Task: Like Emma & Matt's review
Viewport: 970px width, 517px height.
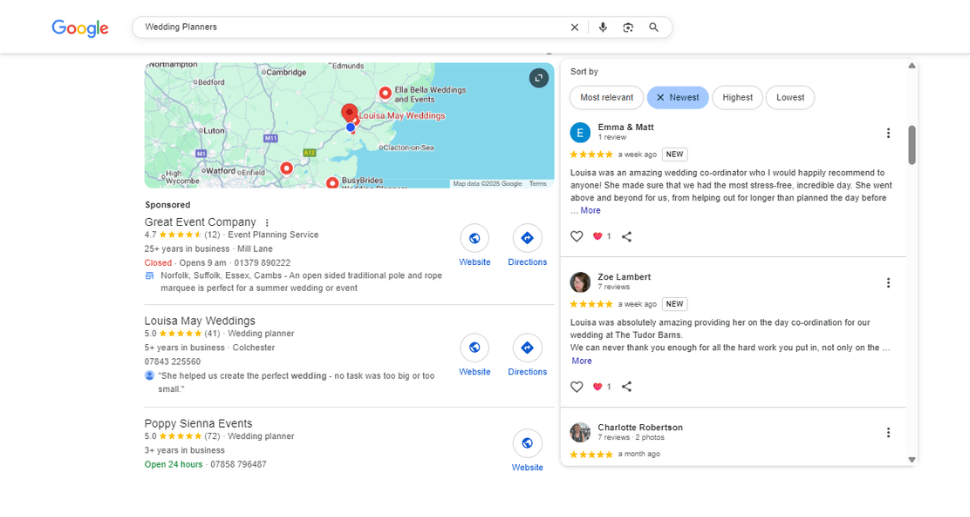Action: [577, 236]
